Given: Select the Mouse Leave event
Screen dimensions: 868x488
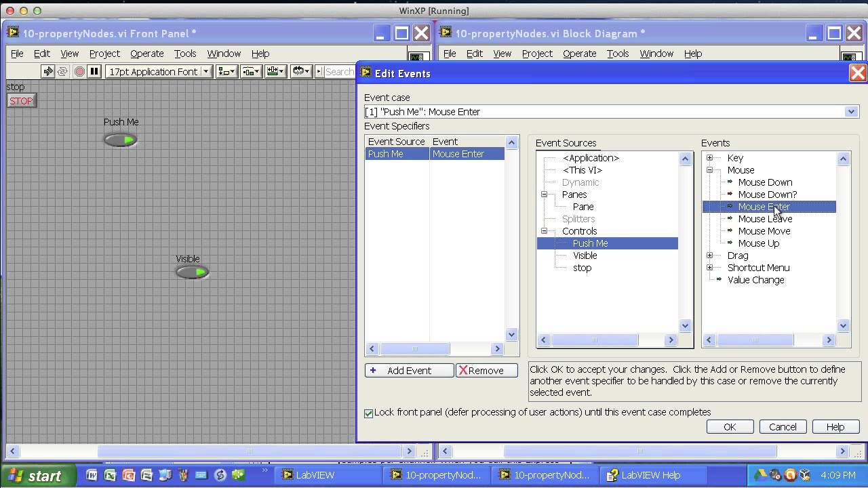Looking at the screenshot, I should click(x=765, y=219).
